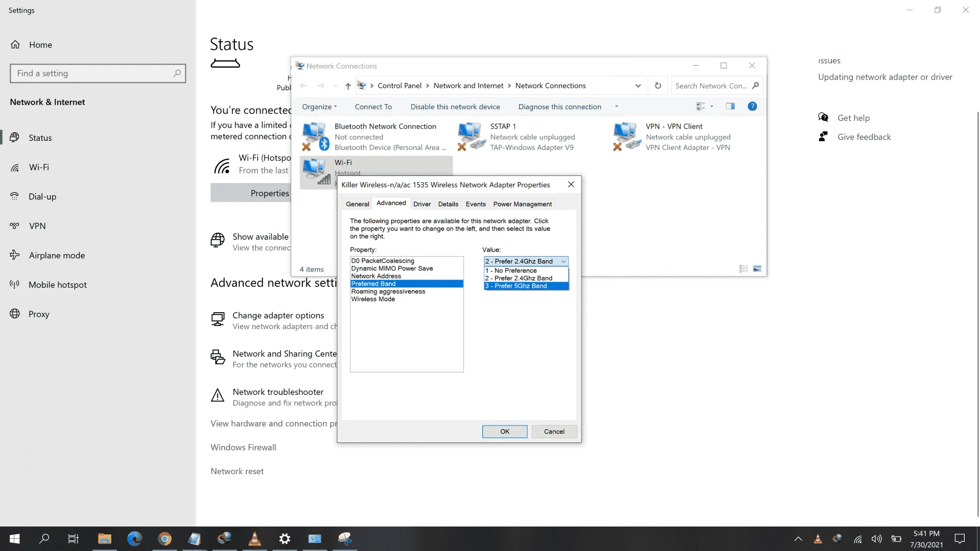
Task: Select the Dial-up icon in sidebar
Action: pos(14,196)
